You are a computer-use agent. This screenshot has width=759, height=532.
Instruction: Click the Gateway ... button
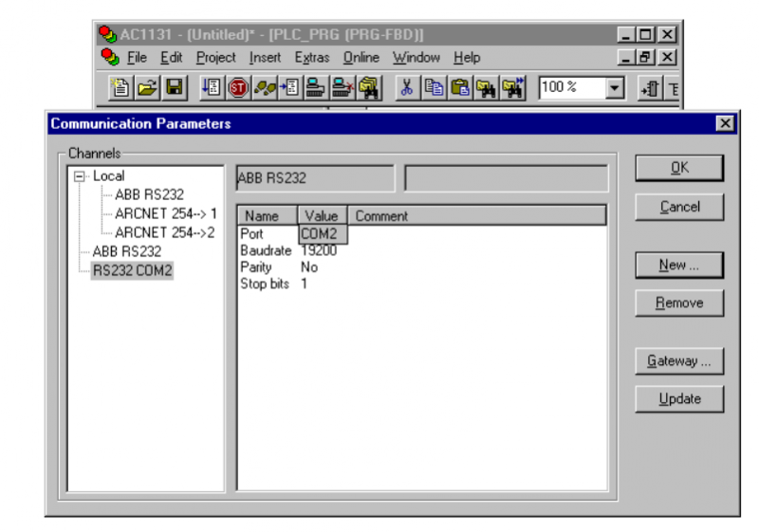click(x=679, y=361)
